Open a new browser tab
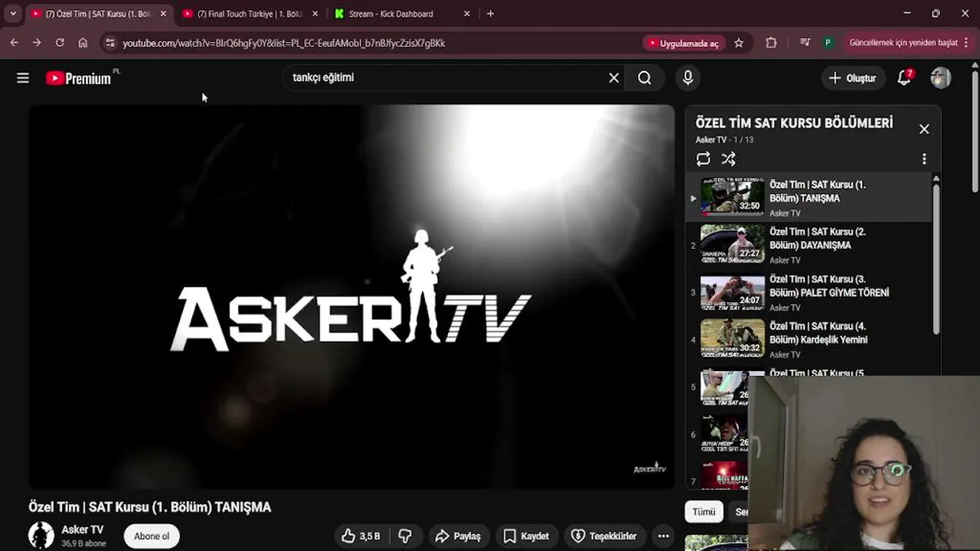The width and height of the screenshot is (980, 551). coord(490,14)
